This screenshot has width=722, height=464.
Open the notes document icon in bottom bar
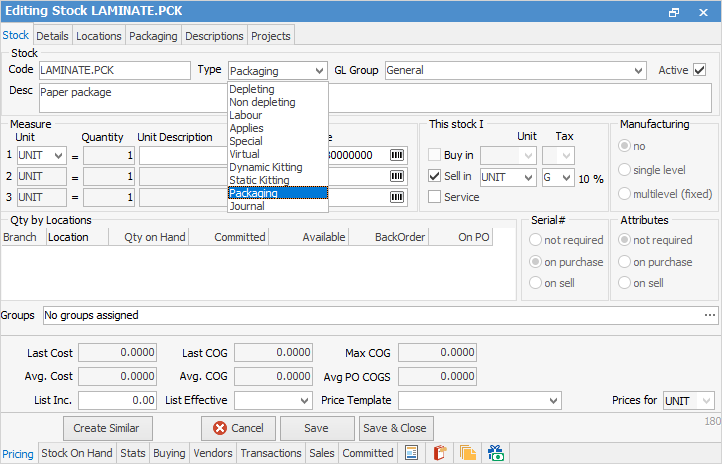[411, 452]
